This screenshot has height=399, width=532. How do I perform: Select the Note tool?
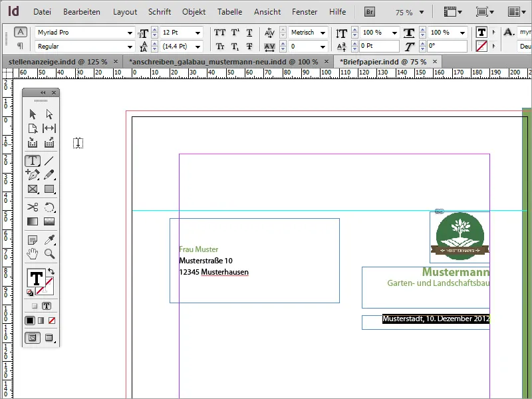pos(33,240)
